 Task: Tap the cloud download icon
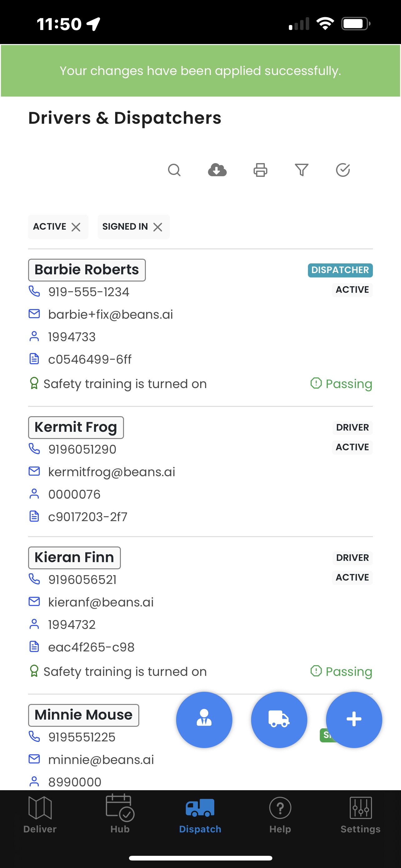pos(217,170)
